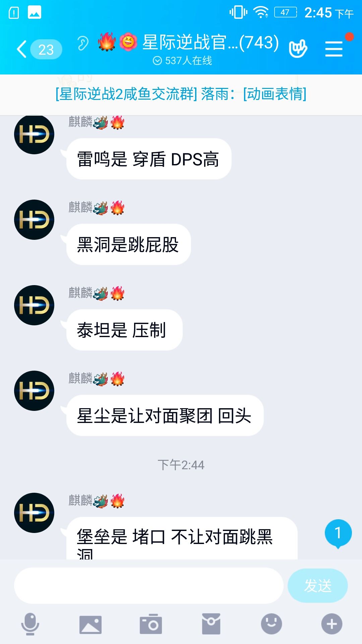The width and height of the screenshot is (362, 644).
Task: Tap avatar beside 雷鸣是 穿盾 DPS高 message
Action: (34, 135)
